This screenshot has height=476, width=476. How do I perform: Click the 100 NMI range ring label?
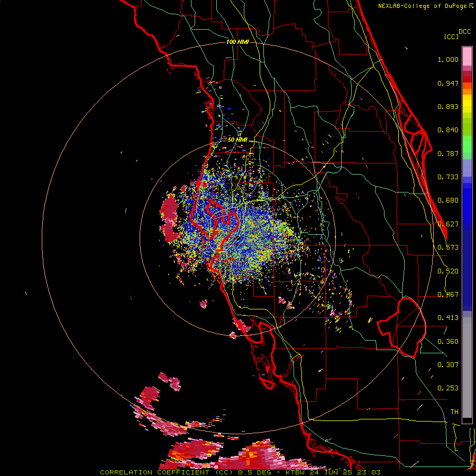237,42
